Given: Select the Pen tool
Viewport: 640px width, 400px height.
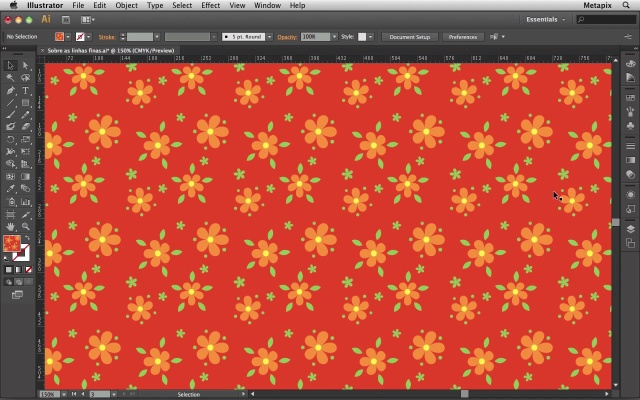Looking at the screenshot, I should point(10,90).
